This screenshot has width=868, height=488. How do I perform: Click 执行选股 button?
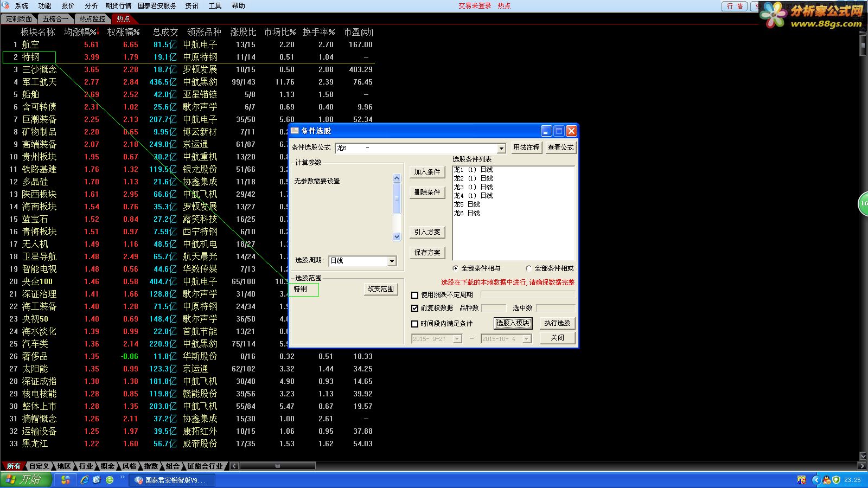(x=557, y=323)
